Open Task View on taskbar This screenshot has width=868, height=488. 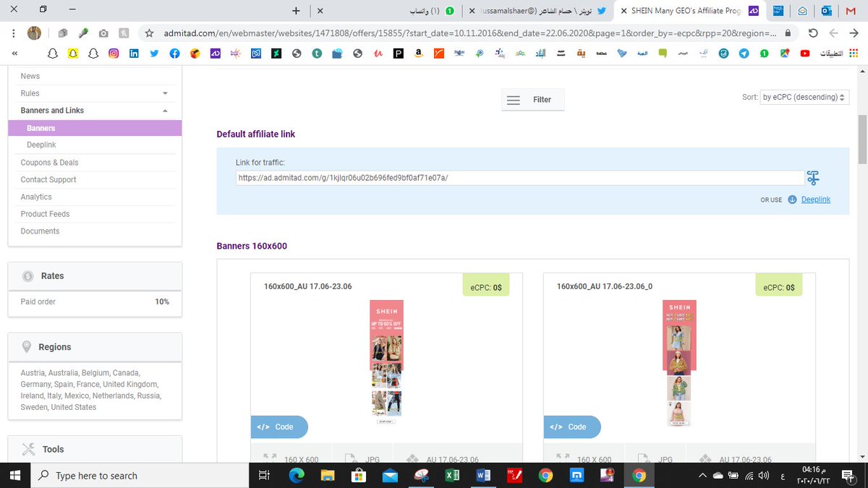[264, 476]
